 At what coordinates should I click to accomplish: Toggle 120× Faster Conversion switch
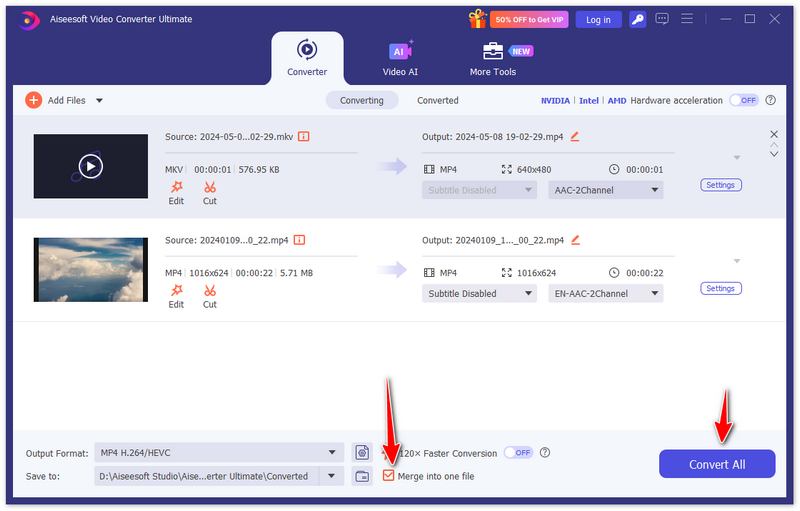pos(517,452)
